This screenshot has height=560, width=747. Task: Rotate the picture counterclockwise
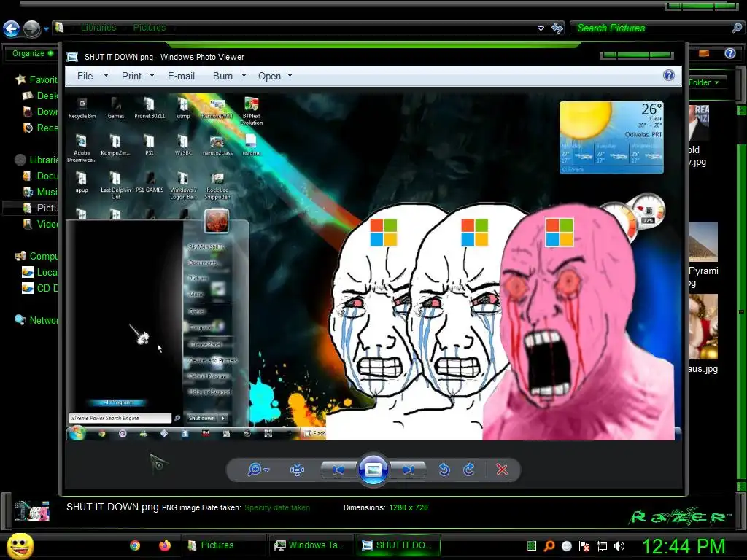(x=444, y=470)
